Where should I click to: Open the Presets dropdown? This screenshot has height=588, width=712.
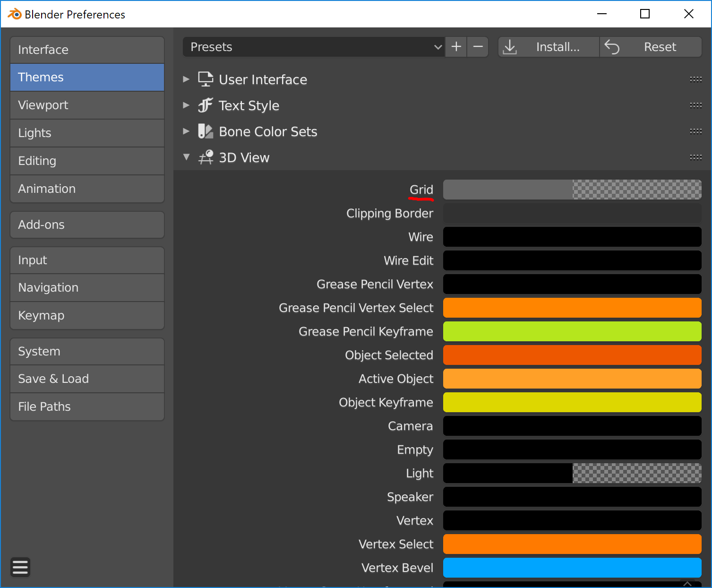[313, 47]
